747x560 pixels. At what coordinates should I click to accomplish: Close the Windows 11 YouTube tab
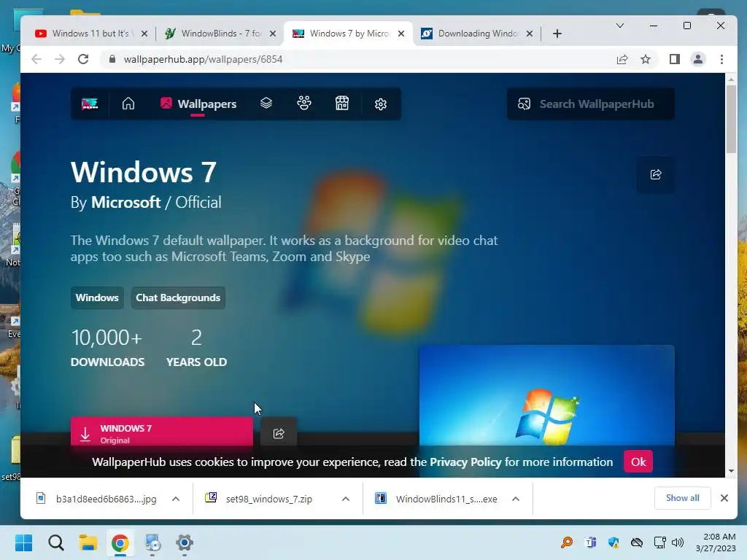pyautogui.click(x=144, y=34)
